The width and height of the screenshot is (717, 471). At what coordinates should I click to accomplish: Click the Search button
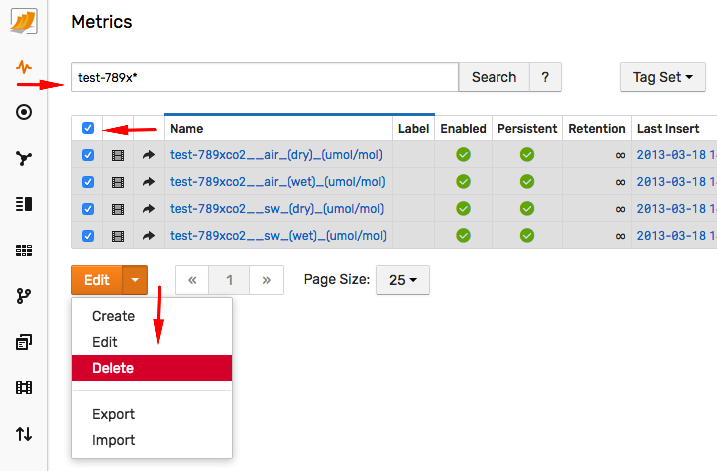click(494, 77)
